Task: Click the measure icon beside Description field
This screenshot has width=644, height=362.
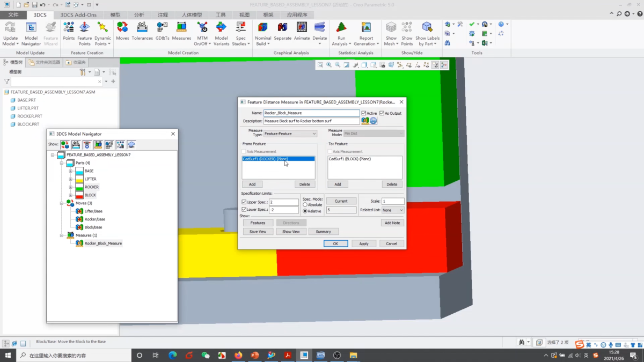Action: (x=365, y=121)
